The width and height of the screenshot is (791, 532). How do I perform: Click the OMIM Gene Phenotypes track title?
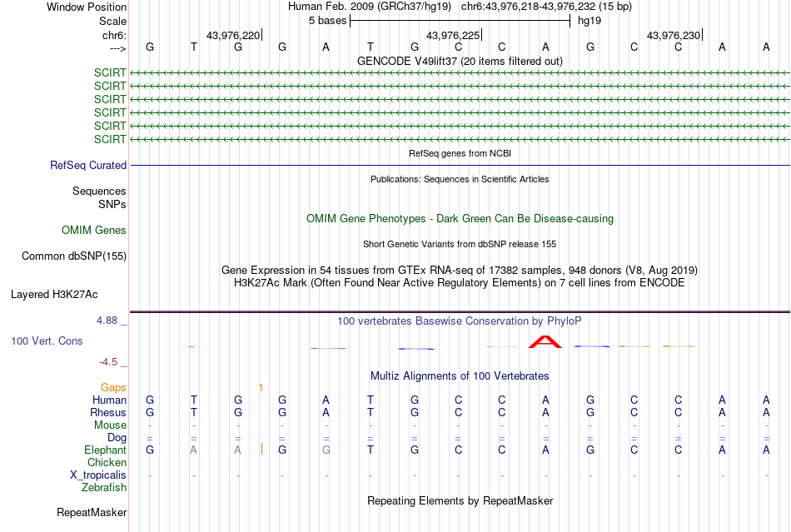tap(460, 218)
